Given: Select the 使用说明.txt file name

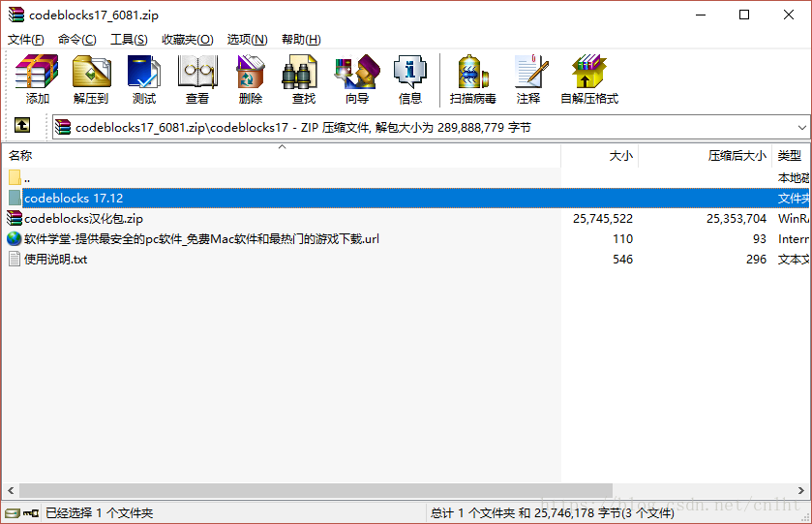Looking at the screenshot, I should 55,260.
